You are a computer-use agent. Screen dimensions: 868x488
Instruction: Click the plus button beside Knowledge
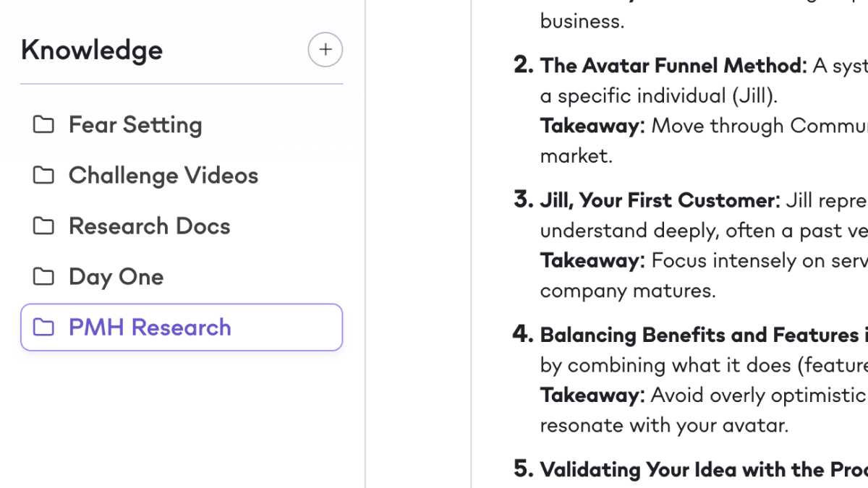[325, 50]
